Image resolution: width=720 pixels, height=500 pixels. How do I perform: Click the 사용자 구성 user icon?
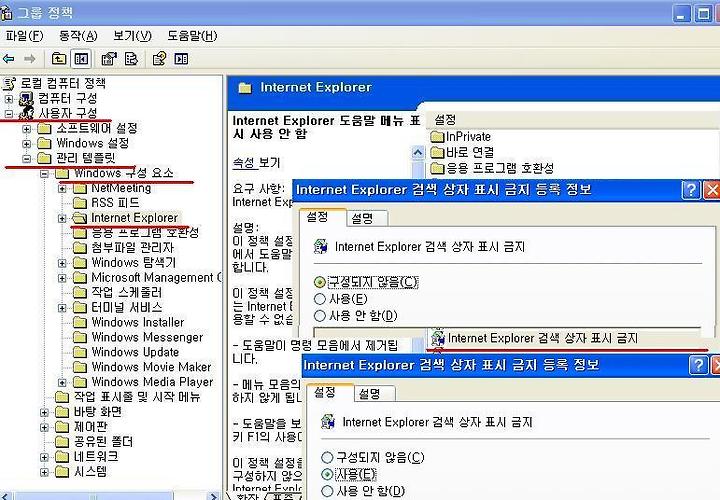click(27, 113)
